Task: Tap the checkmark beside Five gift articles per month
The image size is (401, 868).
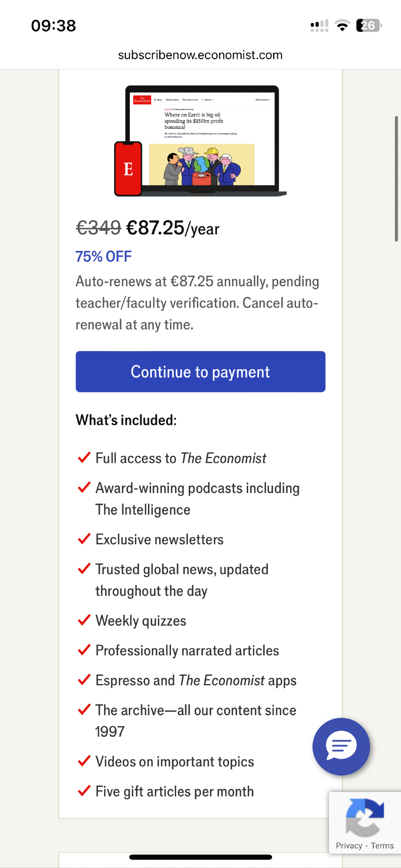Action: (84, 791)
